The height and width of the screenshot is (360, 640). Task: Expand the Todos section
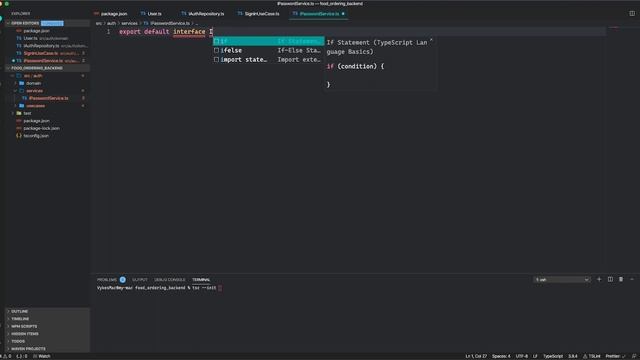(18, 341)
